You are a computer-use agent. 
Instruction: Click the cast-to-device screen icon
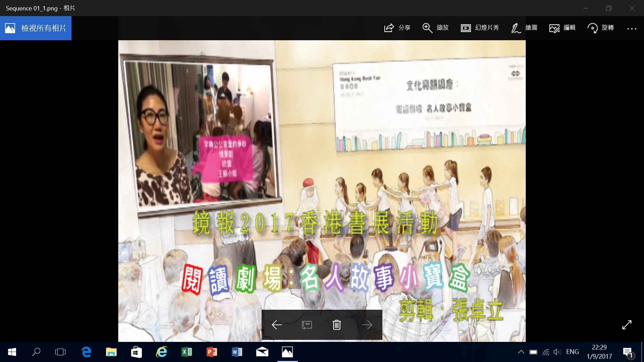coord(307,325)
